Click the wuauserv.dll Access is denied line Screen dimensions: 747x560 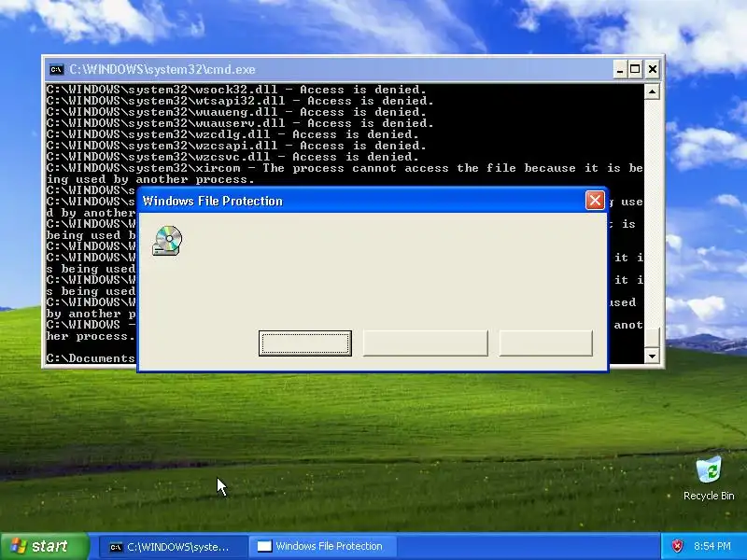coord(240,123)
